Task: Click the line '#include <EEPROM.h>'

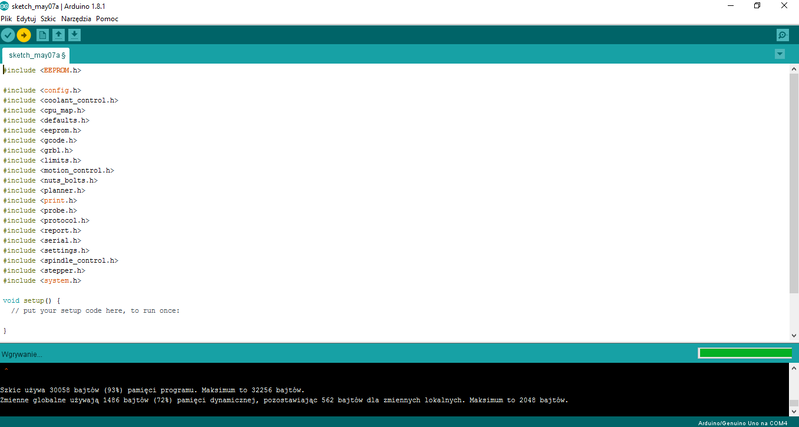Action: click(x=42, y=70)
